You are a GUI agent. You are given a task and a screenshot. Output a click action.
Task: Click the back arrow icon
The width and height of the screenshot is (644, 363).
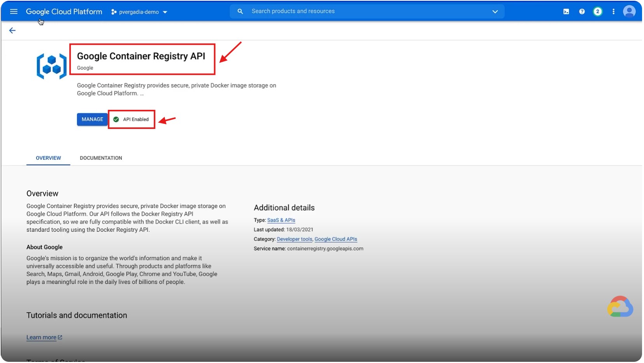coord(12,30)
